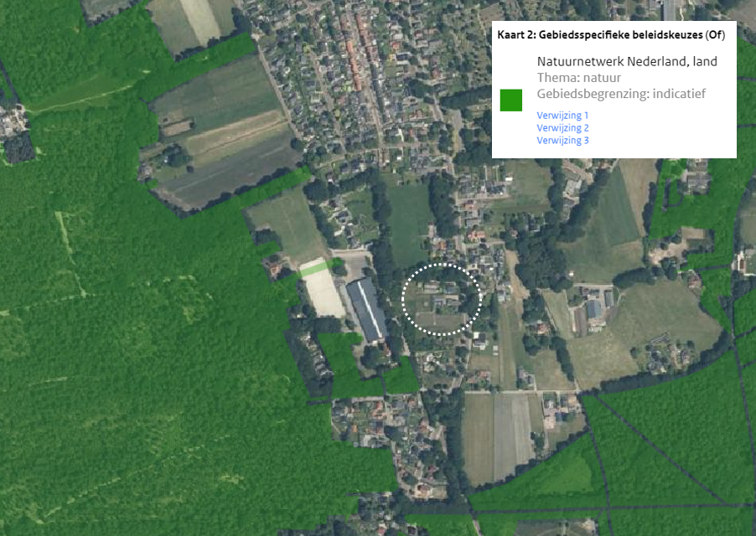The width and height of the screenshot is (756, 536).
Task: Open the Verwijzing 2 link
Action: pos(562,128)
